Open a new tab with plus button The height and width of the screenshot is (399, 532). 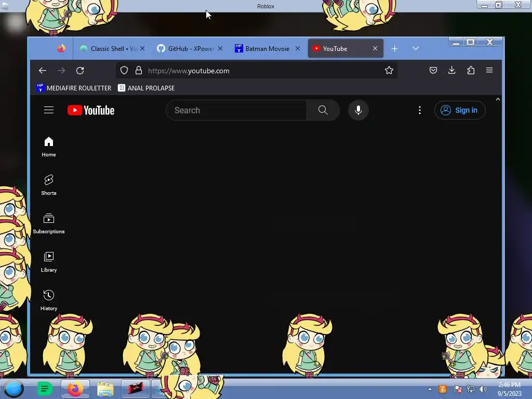[x=394, y=49]
